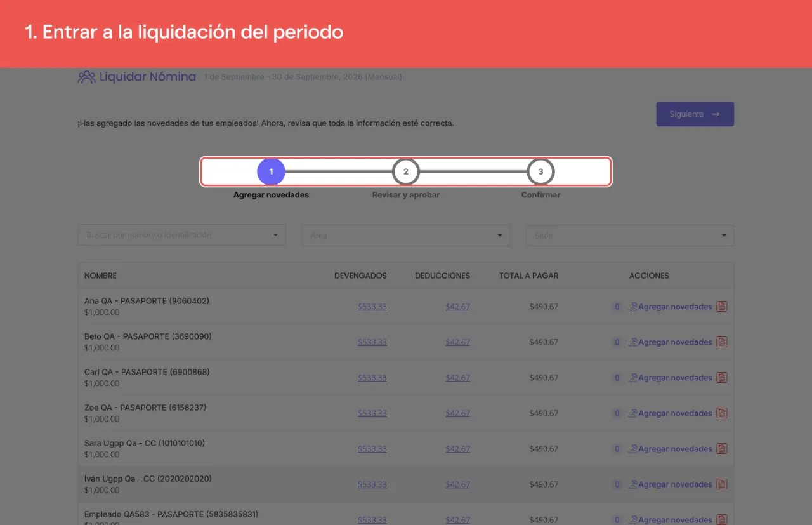Select employee Carl QA - PASAPORTE (6900868)
The image size is (812, 525).
tap(147, 372)
